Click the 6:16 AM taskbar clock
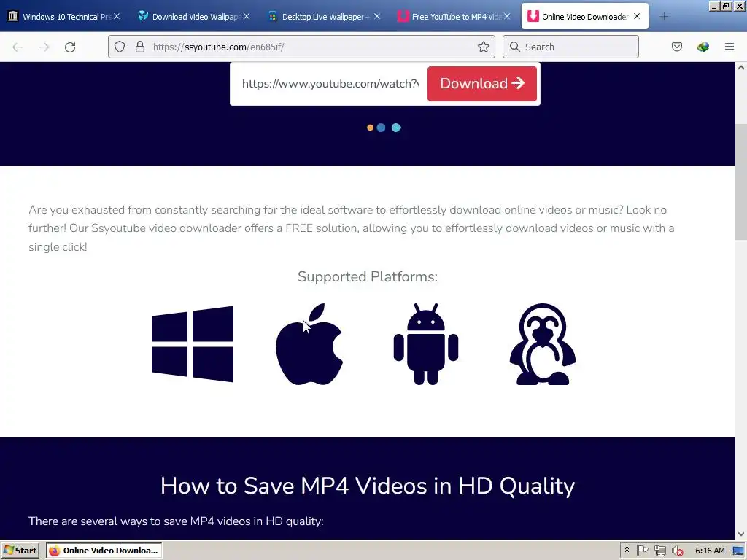The width and height of the screenshot is (747, 560). point(710,551)
